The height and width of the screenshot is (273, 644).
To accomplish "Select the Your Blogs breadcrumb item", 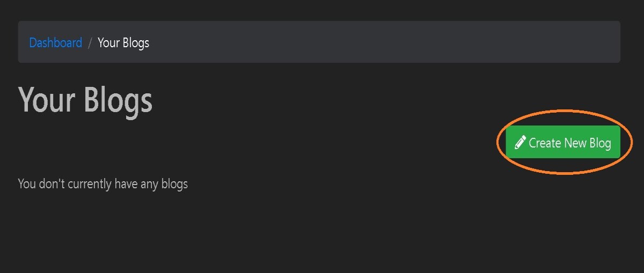I will (123, 43).
